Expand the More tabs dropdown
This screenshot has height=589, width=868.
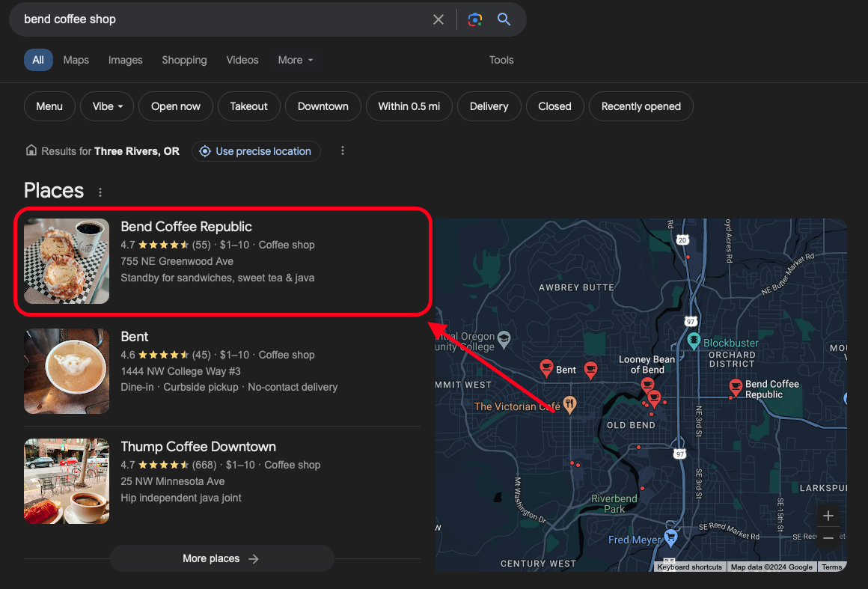(x=296, y=60)
